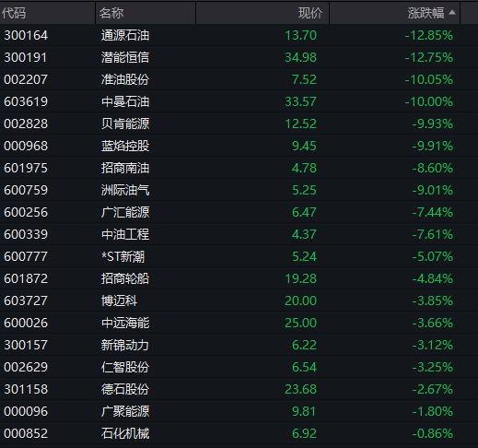This screenshot has width=478, height=448.
Task: Open 准油股份 stock name
Action: tap(125, 79)
